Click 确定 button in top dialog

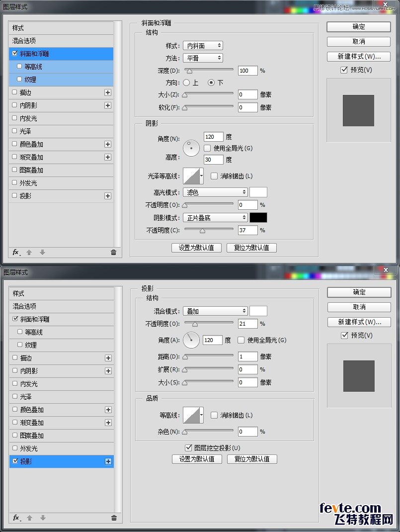[359, 27]
